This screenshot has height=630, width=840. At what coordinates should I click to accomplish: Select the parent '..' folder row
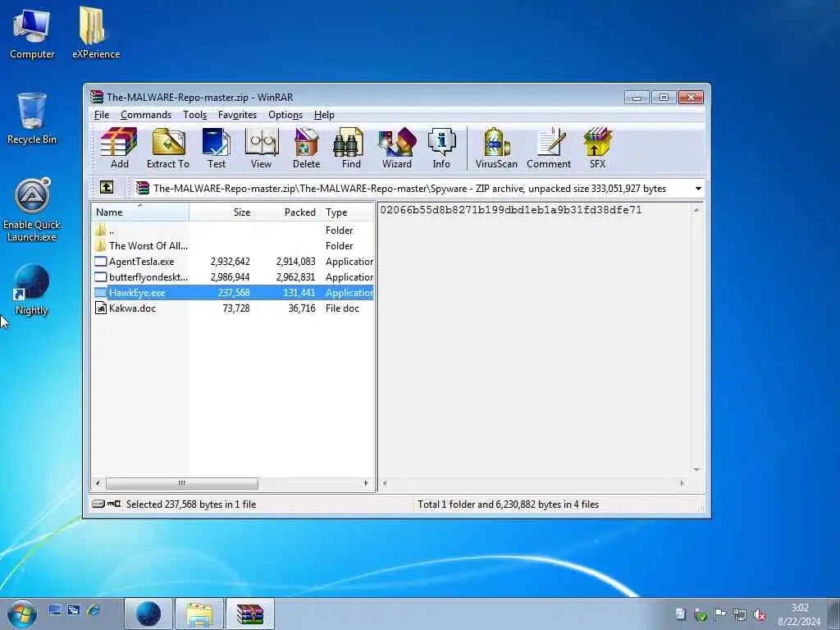[x=232, y=231]
